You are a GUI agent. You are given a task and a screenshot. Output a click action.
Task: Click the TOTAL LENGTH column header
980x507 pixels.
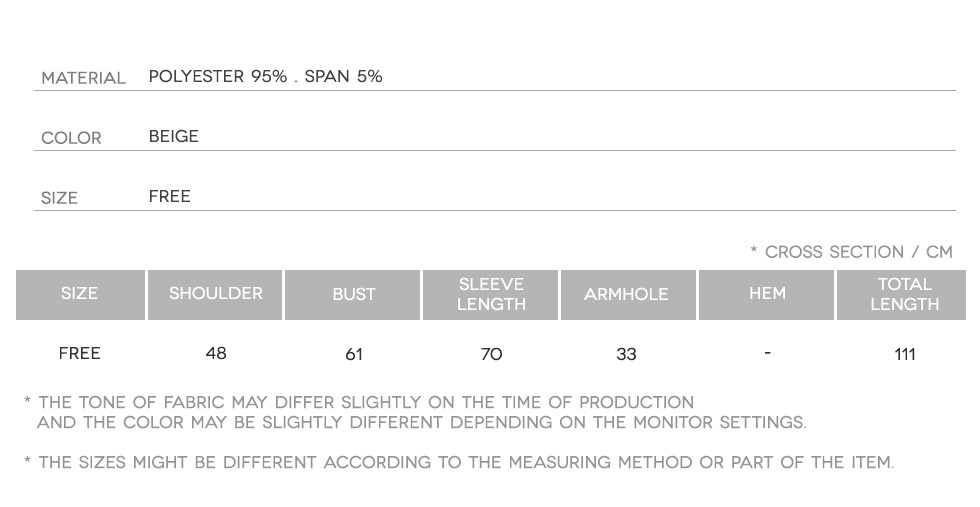point(904,294)
